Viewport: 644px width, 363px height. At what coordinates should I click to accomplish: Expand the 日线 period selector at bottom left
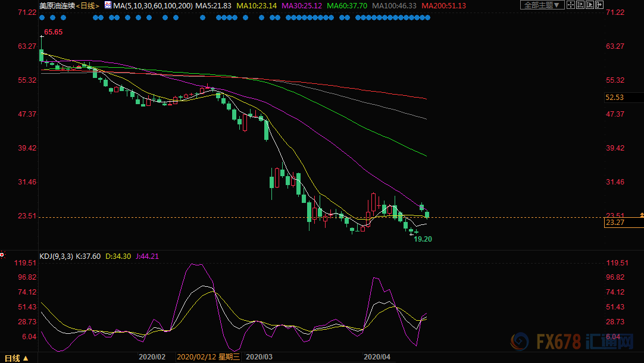click(x=16, y=358)
